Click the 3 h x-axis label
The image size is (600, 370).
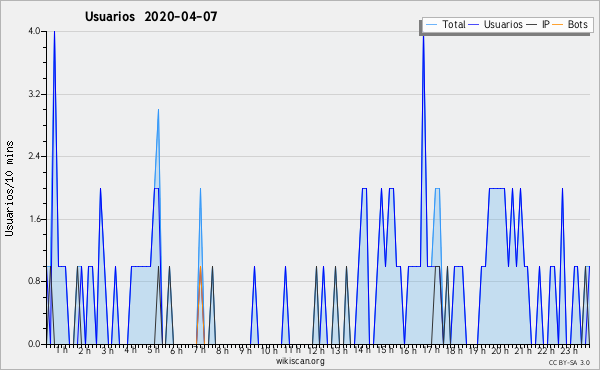108,350
